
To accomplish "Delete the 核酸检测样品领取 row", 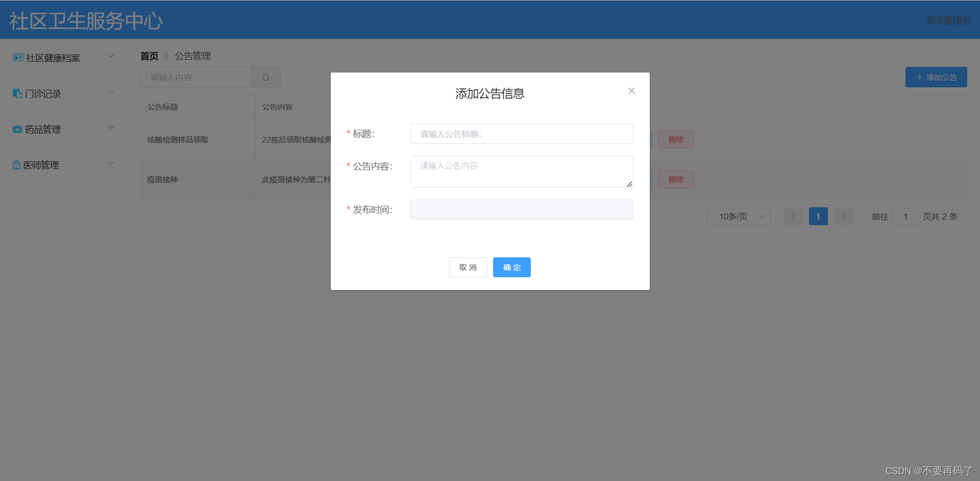I will click(x=676, y=139).
